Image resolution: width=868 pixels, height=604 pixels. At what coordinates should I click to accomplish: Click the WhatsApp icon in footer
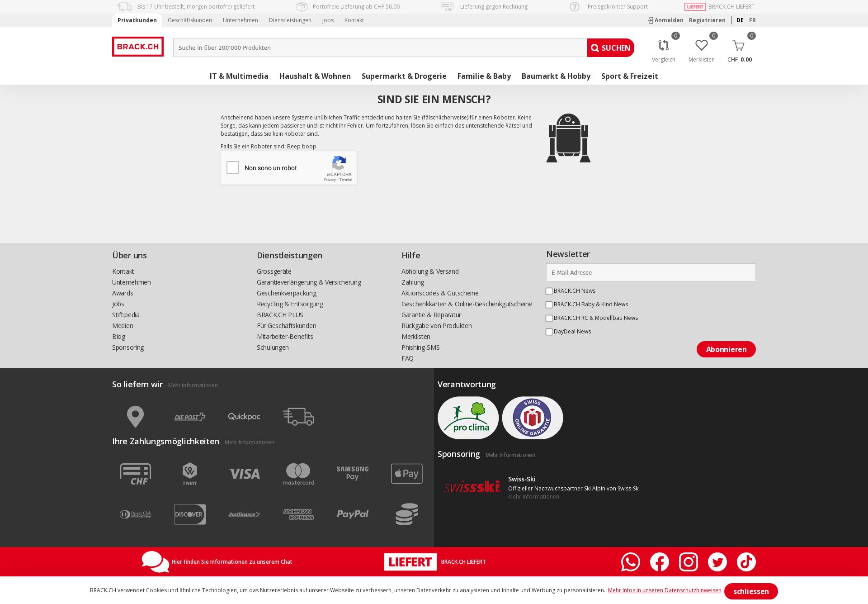(631, 562)
